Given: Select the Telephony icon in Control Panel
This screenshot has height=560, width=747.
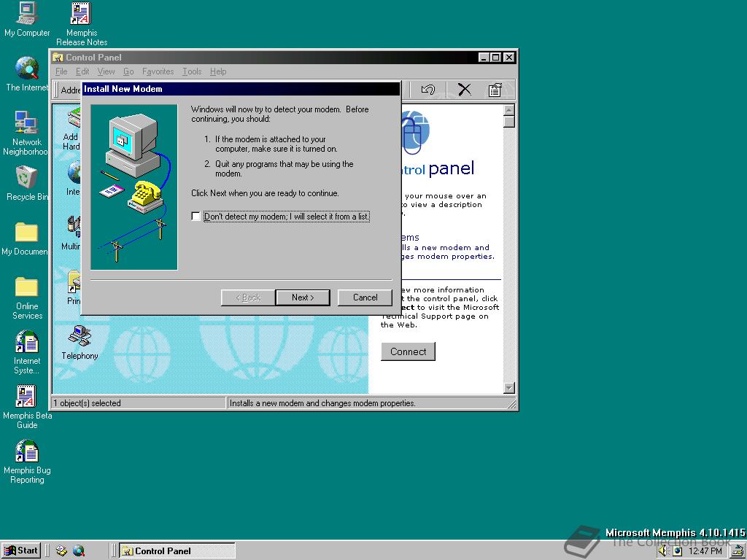Looking at the screenshot, I should (x=80, y=343).
